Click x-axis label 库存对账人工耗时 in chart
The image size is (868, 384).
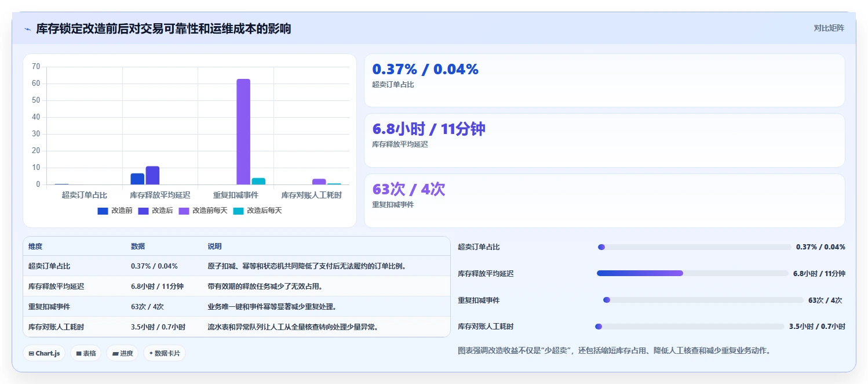pyautogui.click(x=312, y=195)
